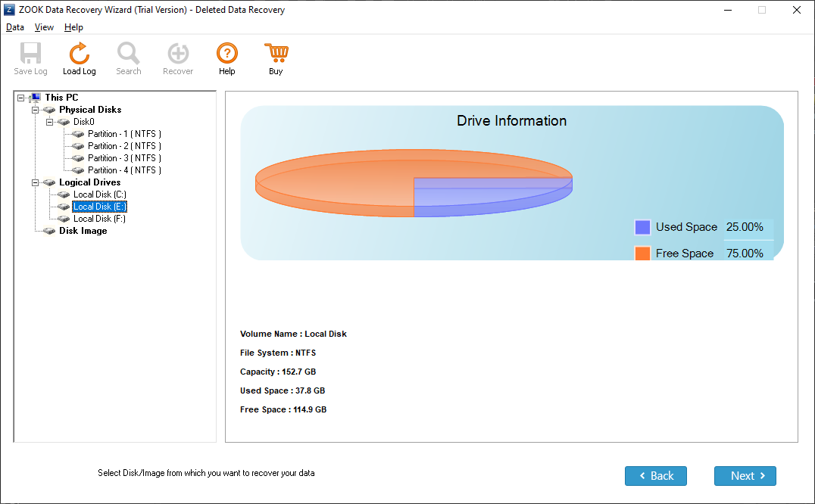
Task: Open Help via the question mark icon
Action: [227, 53]
